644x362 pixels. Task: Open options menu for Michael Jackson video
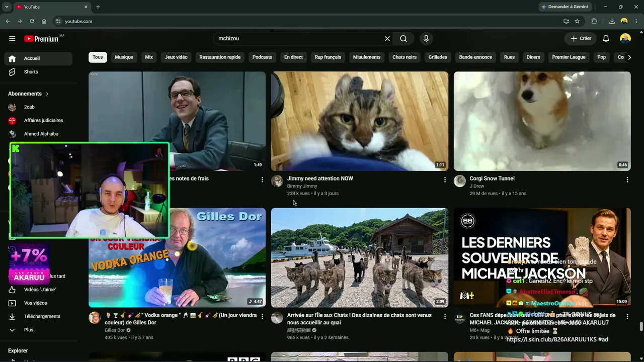(627, 316)
